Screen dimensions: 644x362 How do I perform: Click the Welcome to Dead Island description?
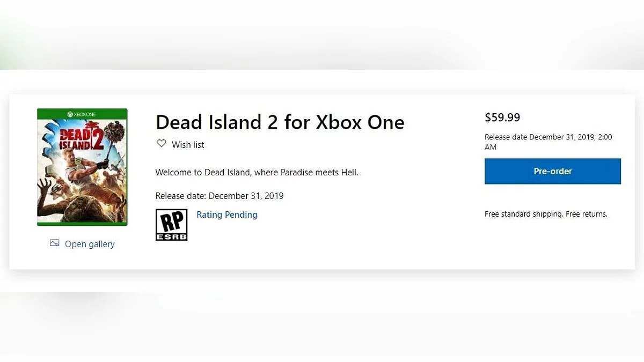coord(257,173)
